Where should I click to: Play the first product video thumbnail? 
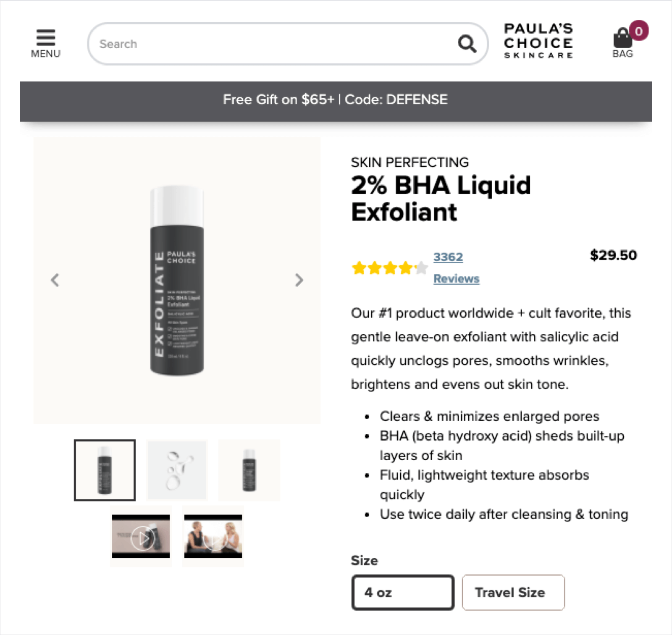(141, 536)
